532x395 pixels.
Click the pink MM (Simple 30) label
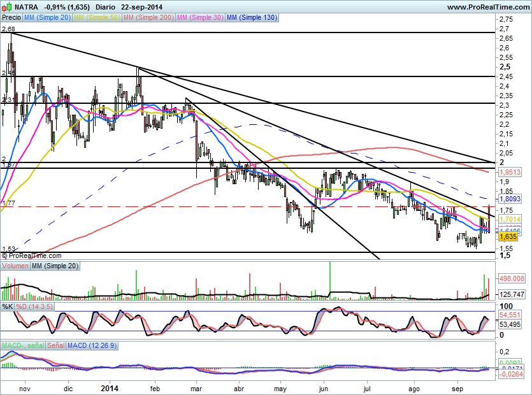201,18
